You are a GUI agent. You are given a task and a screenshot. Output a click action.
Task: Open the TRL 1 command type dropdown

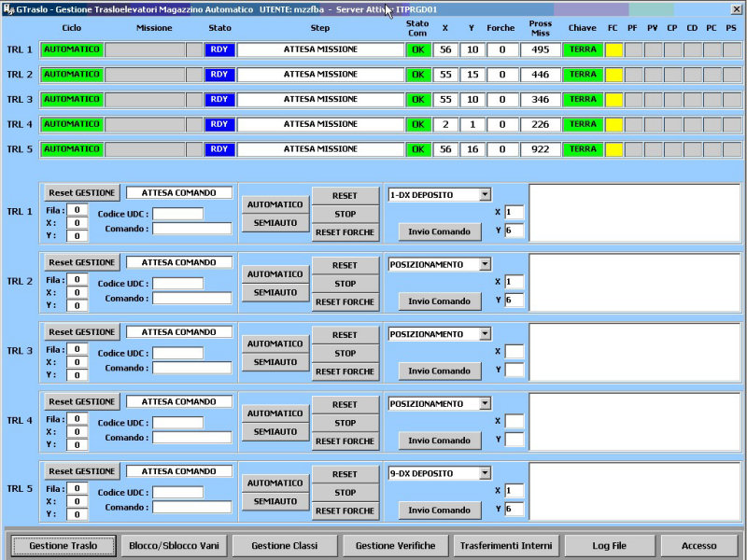pos(484,194)
